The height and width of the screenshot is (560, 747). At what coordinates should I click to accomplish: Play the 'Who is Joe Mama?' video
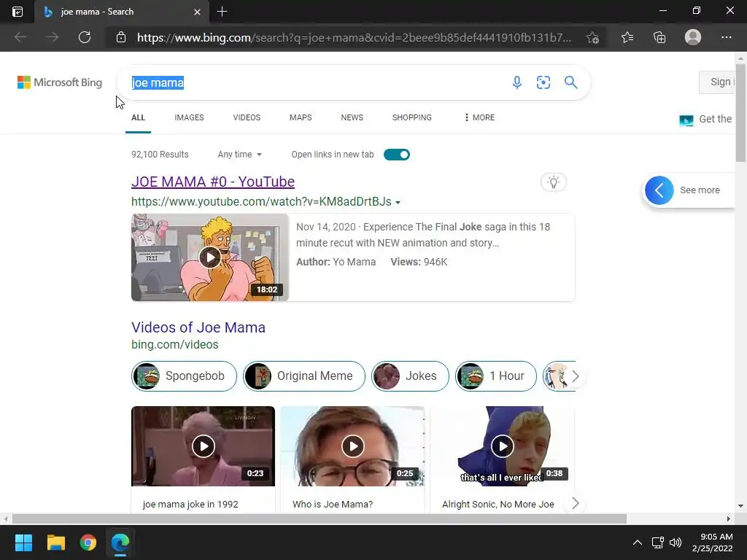click(352, 446)
